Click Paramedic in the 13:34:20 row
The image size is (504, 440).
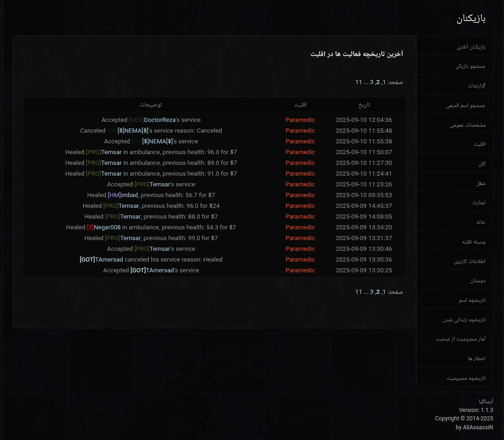point(300,227)
